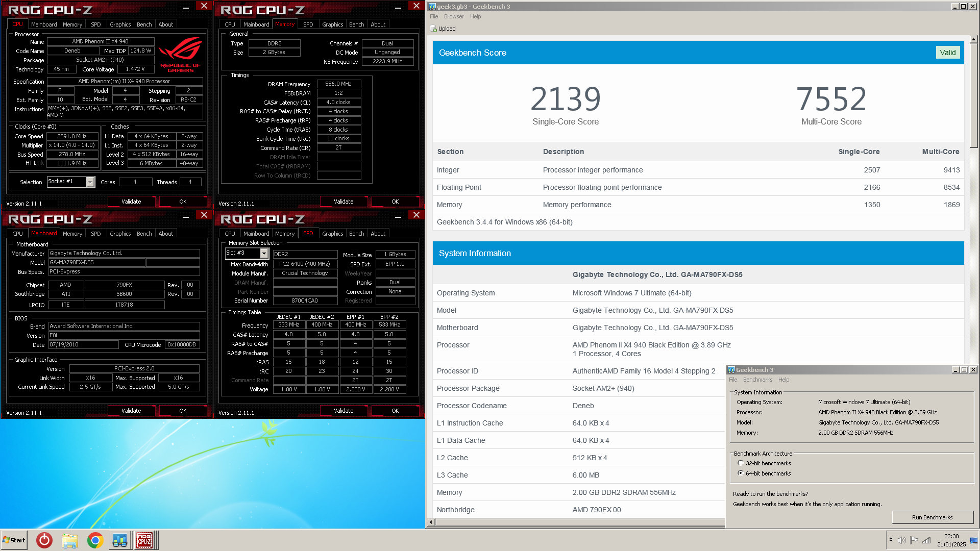Open the Start menu
Screen dimensions: 980x551
pos(14,540)
